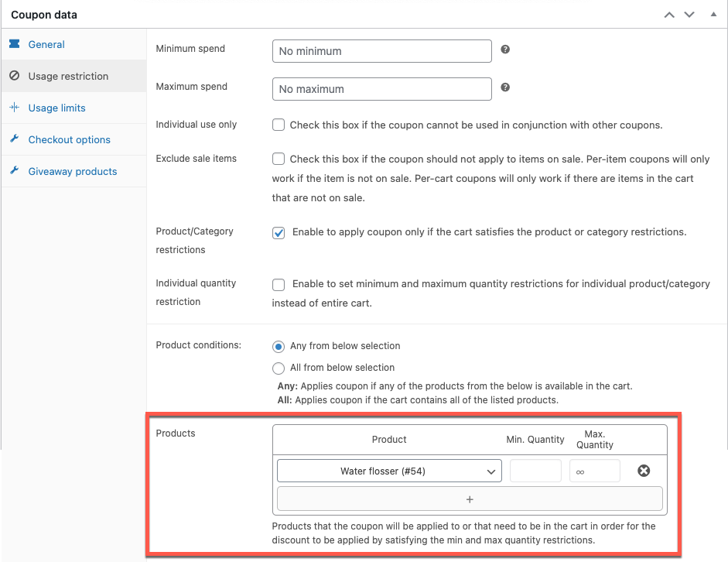Click the Product column header
Screen dimensions: 728x562
[x=389, y=440]
